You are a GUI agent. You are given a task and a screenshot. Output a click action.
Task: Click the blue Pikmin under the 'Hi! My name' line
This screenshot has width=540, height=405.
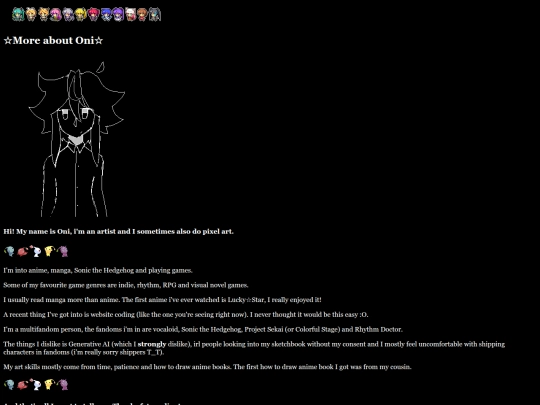10,251
